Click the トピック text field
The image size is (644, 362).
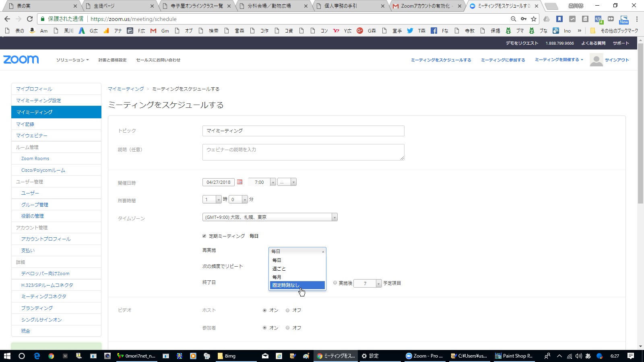pos(303,131)
